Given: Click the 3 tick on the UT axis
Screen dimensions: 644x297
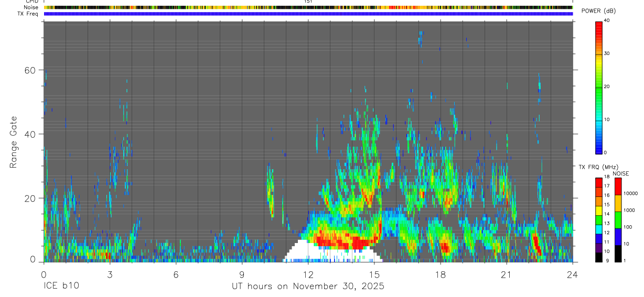Looking at the screenshot, I should 110,273.
